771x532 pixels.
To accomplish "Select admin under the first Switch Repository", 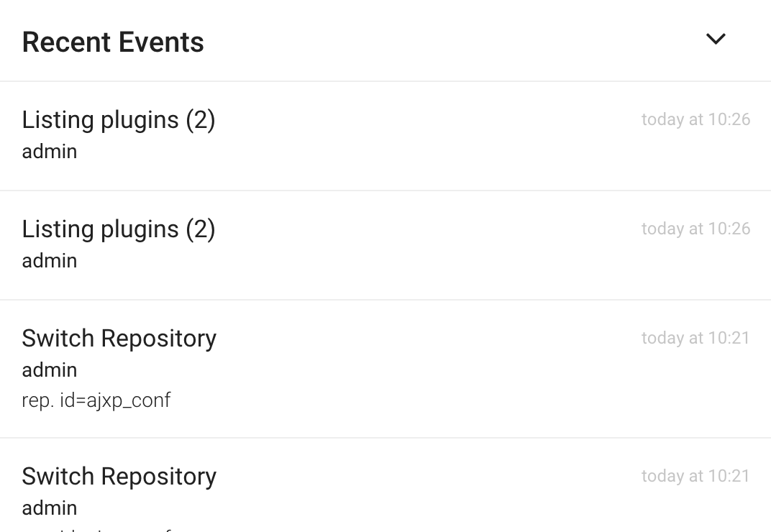I will pos(50,370).
